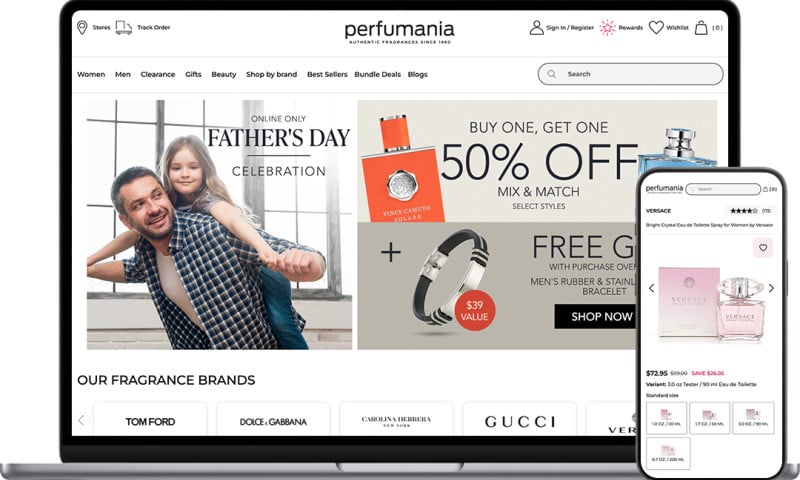Image resolution: width=800 pixels, height=480 pixels.
Task: Open the Wishlist heart icon in header
Action: 656,28
